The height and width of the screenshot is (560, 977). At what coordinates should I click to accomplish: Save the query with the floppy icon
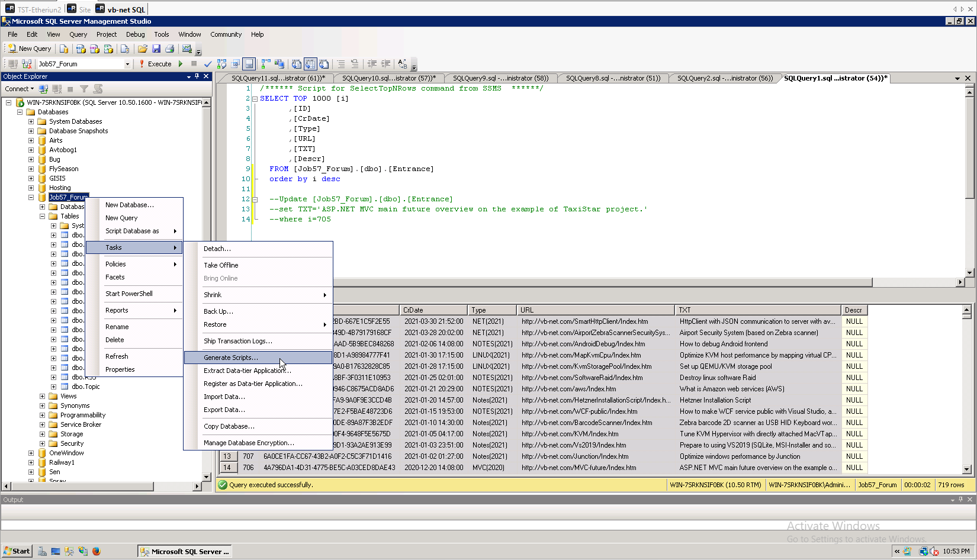point(156,49)
